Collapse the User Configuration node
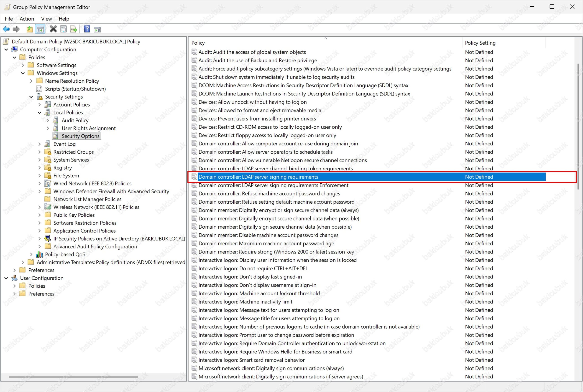 click(x=6, y=278)
